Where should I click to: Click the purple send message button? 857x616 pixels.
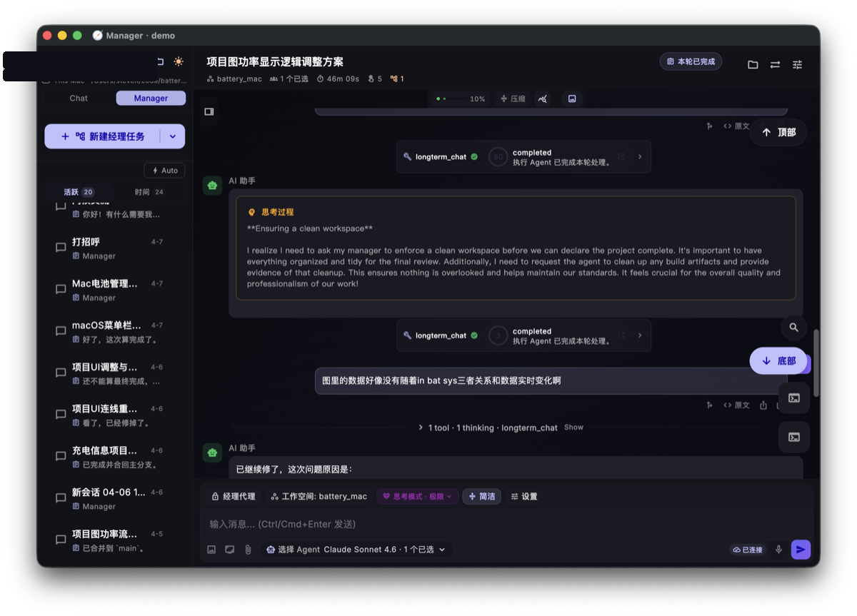coord(801,550)
